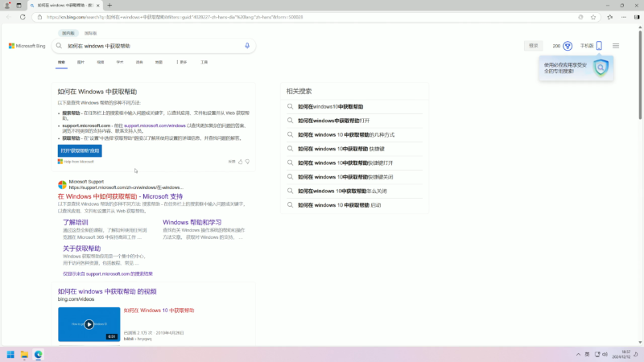The height and width of the screenshot is (362, 644).
Task: Switch to the 国内版 toggle
Action: [68, 33]
